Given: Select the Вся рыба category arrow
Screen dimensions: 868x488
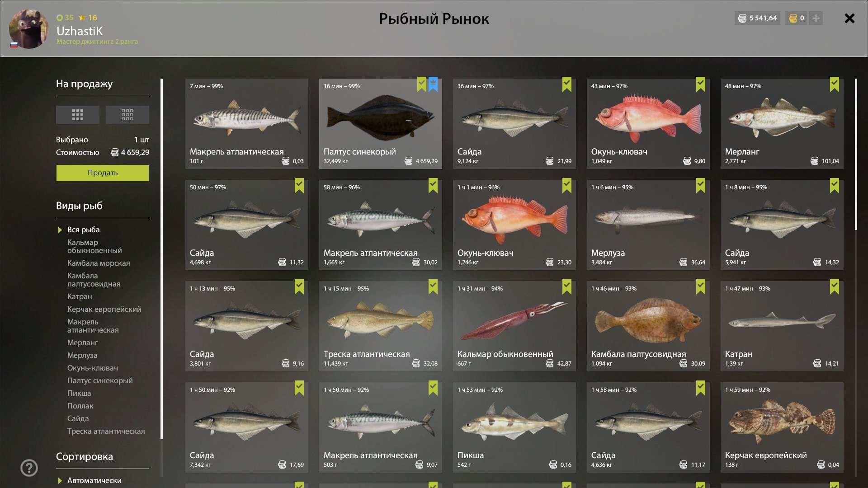Looking at the screenshot, I should point(60,230).
